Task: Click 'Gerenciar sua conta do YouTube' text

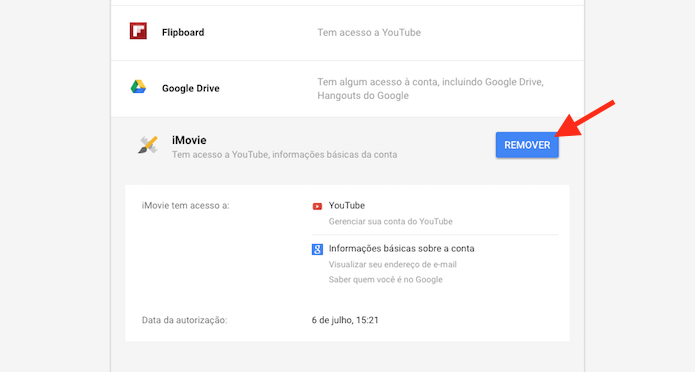Action: click(x=390, y=221)
